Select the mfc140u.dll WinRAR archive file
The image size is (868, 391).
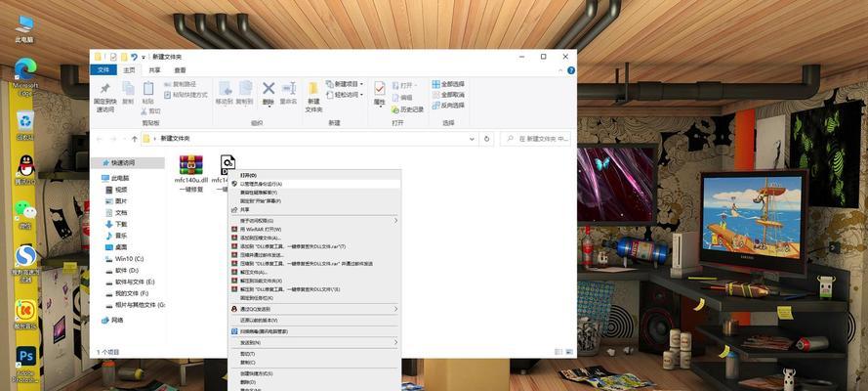[x=191, y=173]
